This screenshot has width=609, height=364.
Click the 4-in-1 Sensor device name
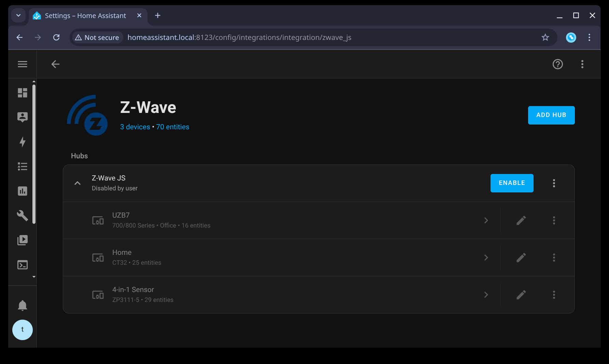[x=133, y=290]
